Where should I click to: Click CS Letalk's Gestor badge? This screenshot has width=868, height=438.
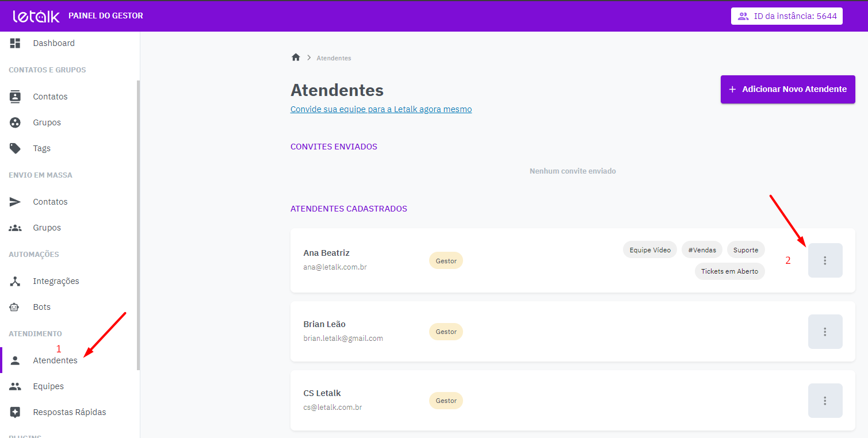446,401
